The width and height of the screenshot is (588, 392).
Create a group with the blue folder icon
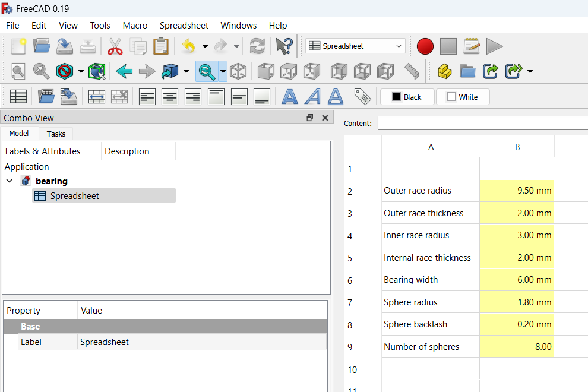click(467, 71)
